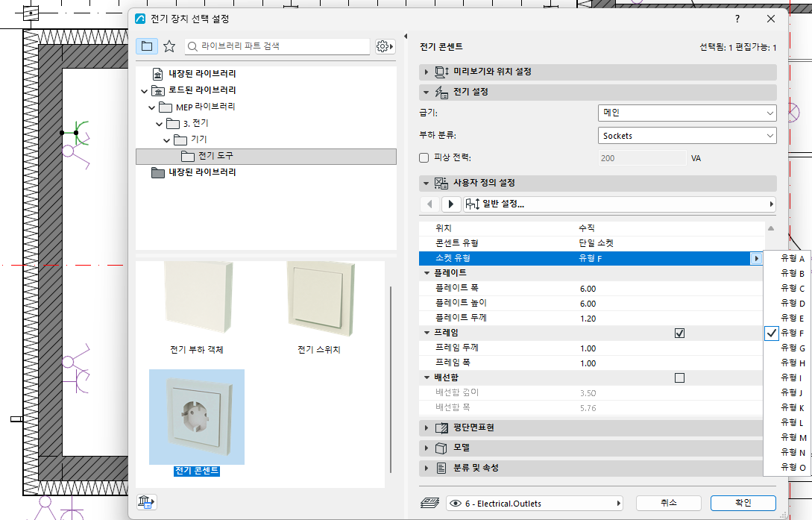The image size is (812, 520).
Task: Toggle eye icon on Electrical.Outlets layer
Action: pos(456,503)
